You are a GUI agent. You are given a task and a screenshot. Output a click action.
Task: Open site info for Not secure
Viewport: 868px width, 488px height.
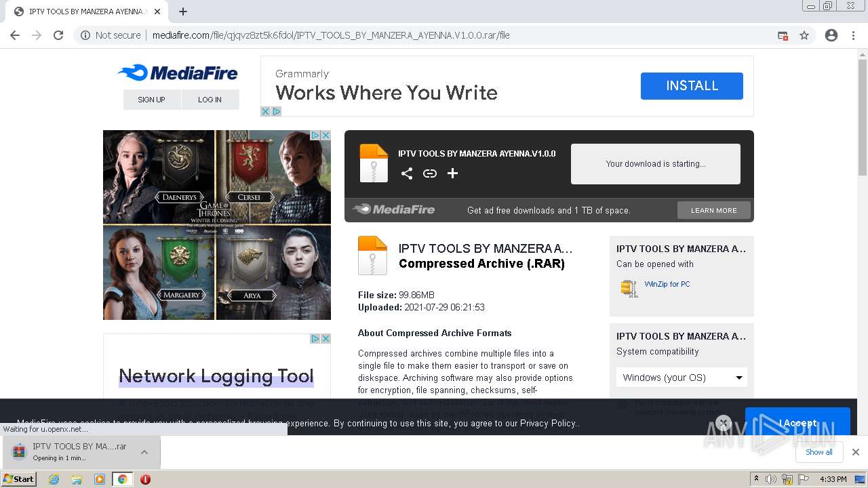tap(111, 35)
